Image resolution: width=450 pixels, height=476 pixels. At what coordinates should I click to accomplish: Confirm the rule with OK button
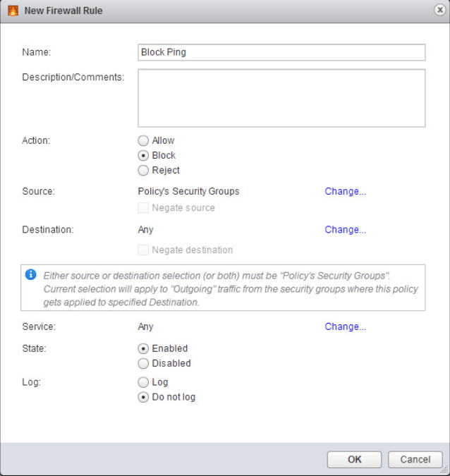[x=354, y=459]
